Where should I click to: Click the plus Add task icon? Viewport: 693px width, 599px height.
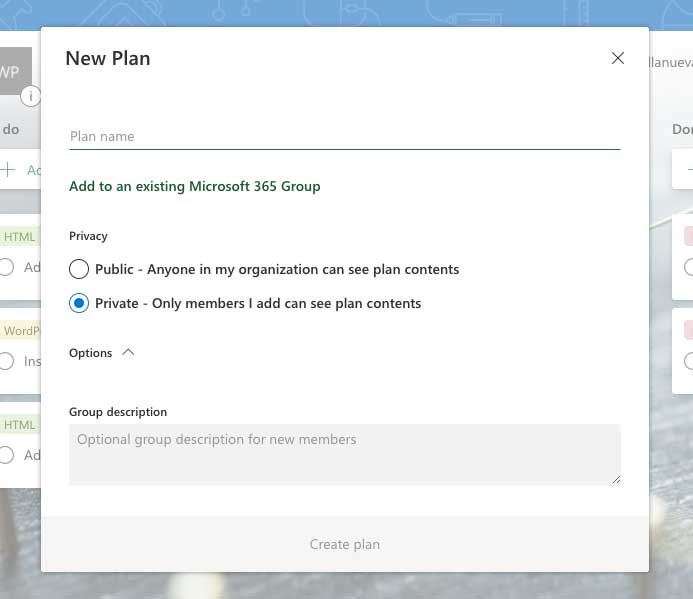(x=8, y=170)
